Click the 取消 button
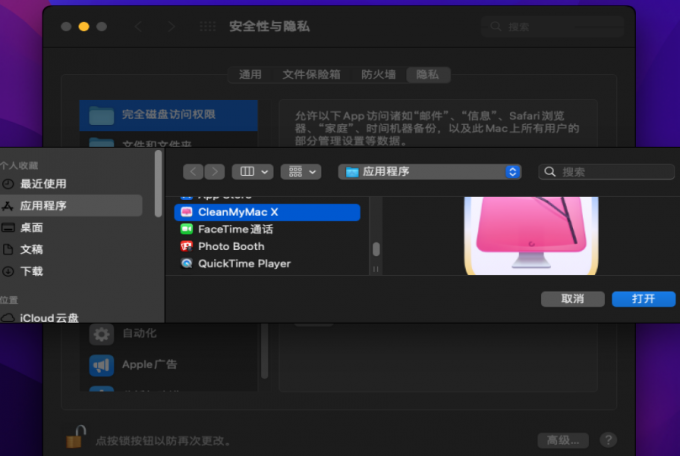 [572, 299]
